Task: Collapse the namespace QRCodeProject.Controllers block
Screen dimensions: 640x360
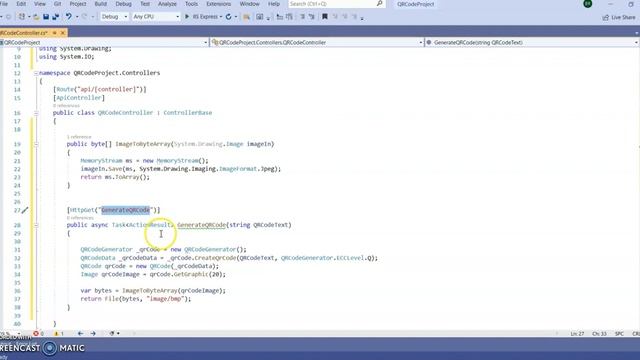Action: pyautogui.click(x=36, y=73)
